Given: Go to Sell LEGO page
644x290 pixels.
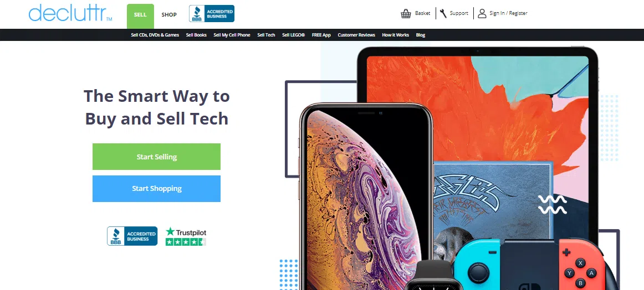Looking at the screenshot, I should coord(293,35).
